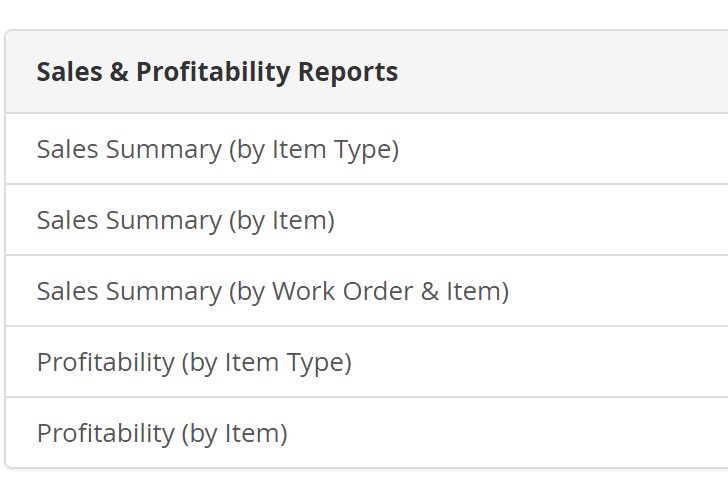
Task: Go to Sales Summary (by Item Type) row
Action: [x=367, y=149]
